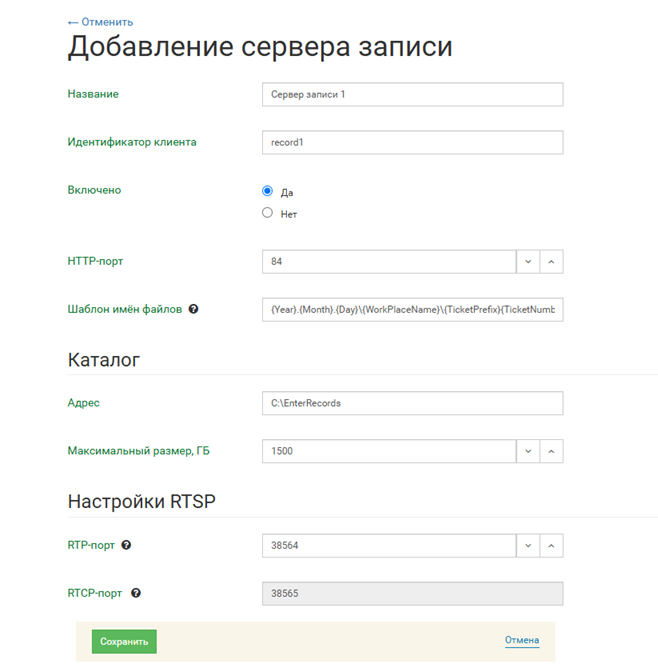Click the Адрес label
This screenshot has width=658, height=668.
click(x=83, y=403)
